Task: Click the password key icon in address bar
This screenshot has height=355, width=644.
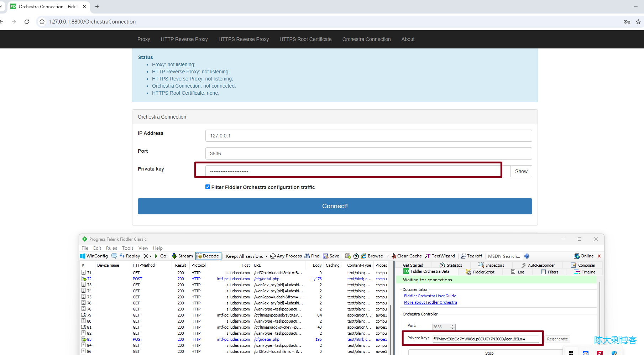Action: pyautogui.click(x=627, y=22)
